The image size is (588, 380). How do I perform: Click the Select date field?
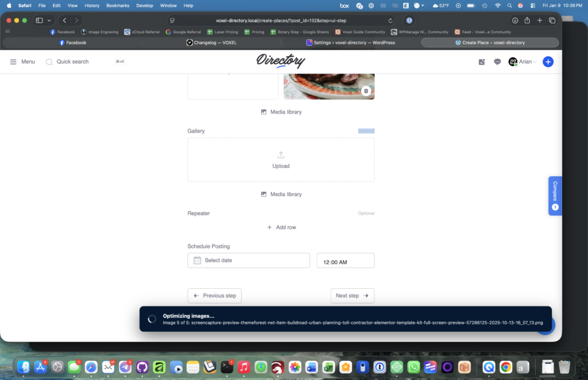pyautogui.click(x=248, y=261)
